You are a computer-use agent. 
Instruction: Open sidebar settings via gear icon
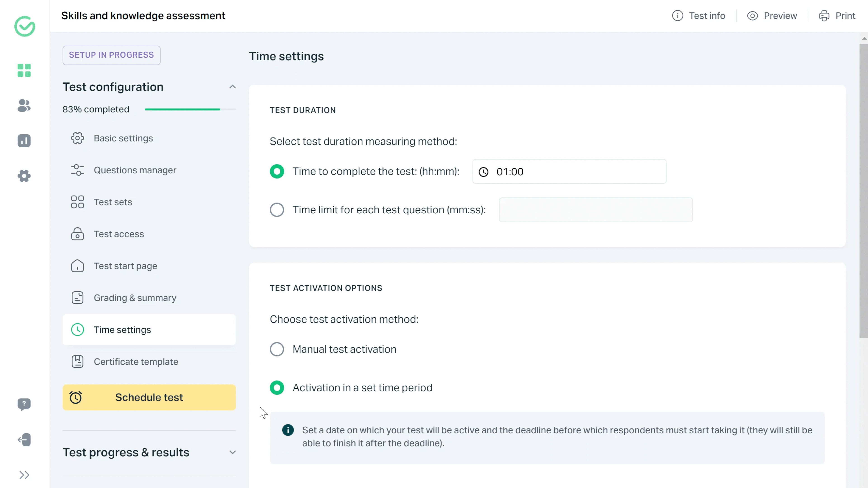[x=24, y=176]
